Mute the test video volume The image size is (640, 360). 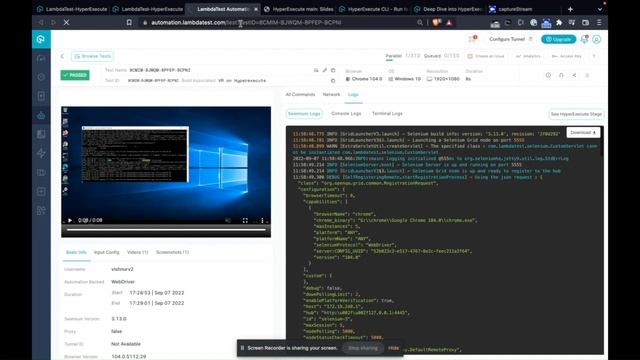[228, 220]
